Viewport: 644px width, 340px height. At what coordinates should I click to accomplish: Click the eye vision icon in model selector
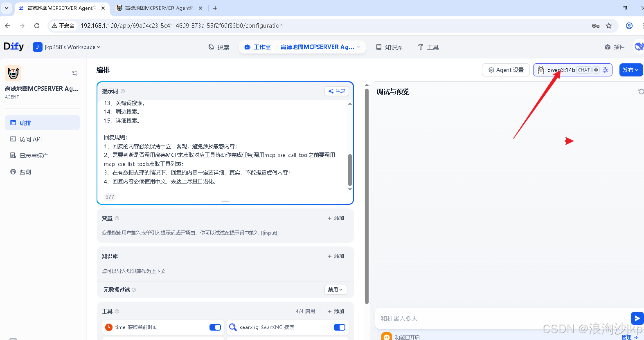[x=596, y=70]
